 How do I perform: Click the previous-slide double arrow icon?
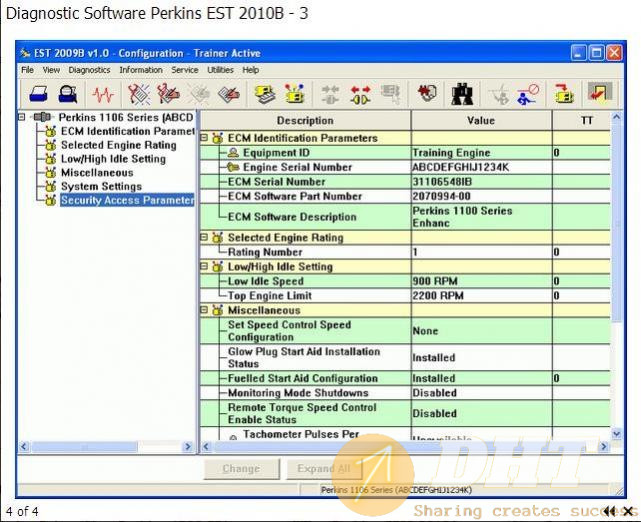[610, 511]
